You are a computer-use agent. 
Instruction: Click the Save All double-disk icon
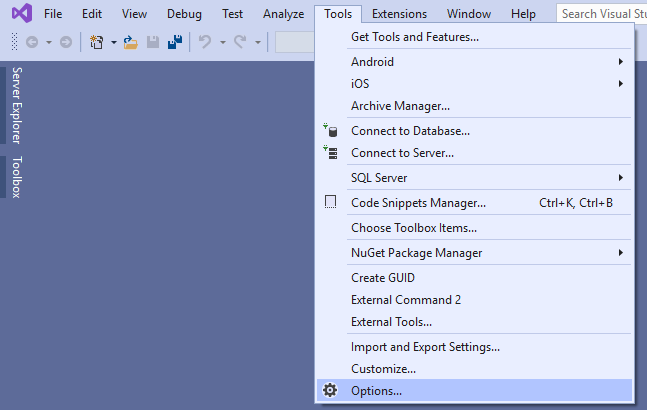[x=175, y=42]
